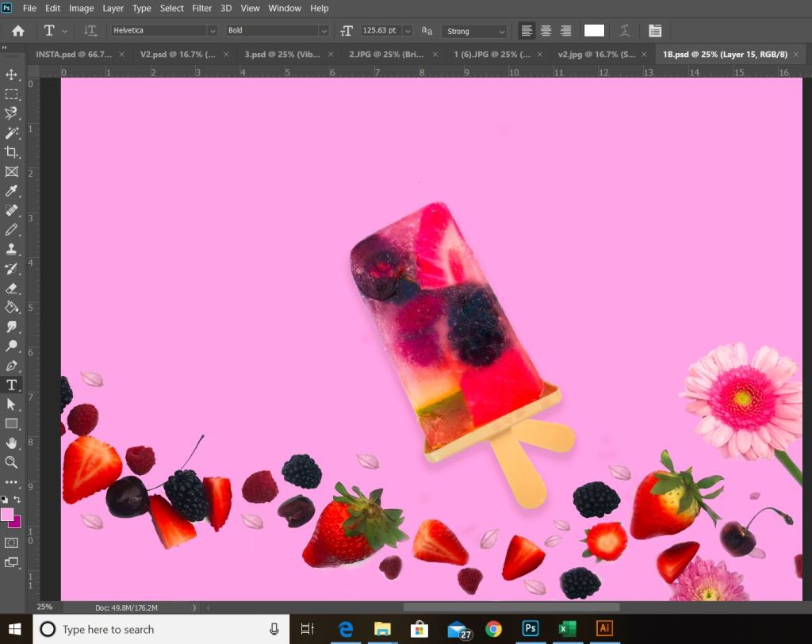Select the Magic Wand tool

click(x=12, y=133)
